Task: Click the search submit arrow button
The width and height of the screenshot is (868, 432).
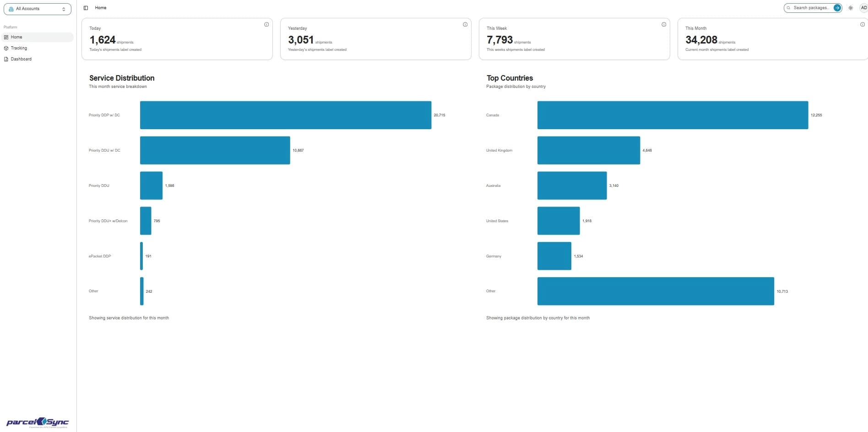Action: point(837,8)
